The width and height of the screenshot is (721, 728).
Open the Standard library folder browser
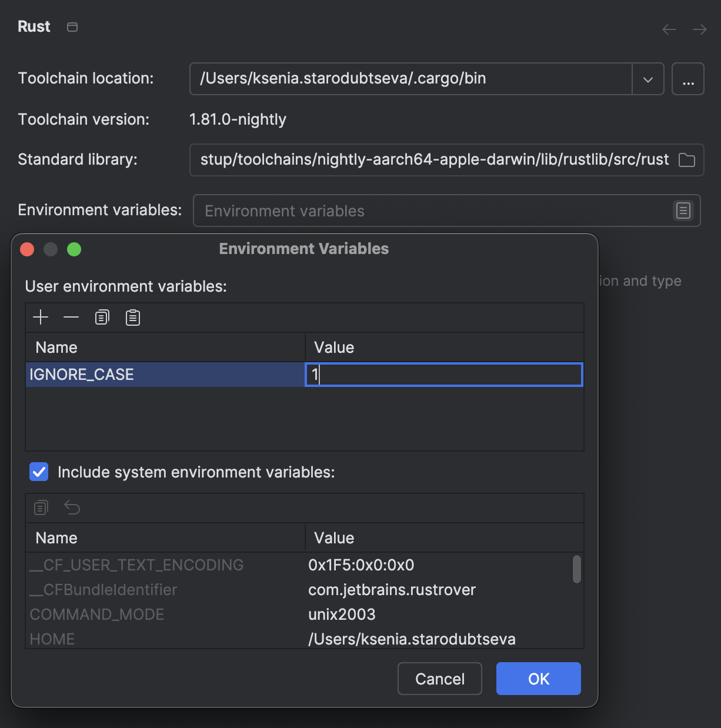pyautogui.click(x=687, y=159)
